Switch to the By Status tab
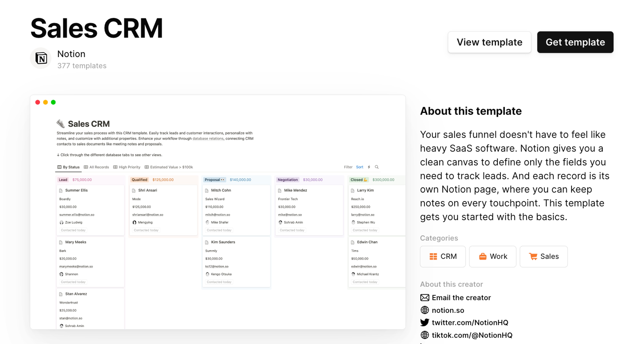The height and width of the screenshot is (344, 644). pos(68,167)
